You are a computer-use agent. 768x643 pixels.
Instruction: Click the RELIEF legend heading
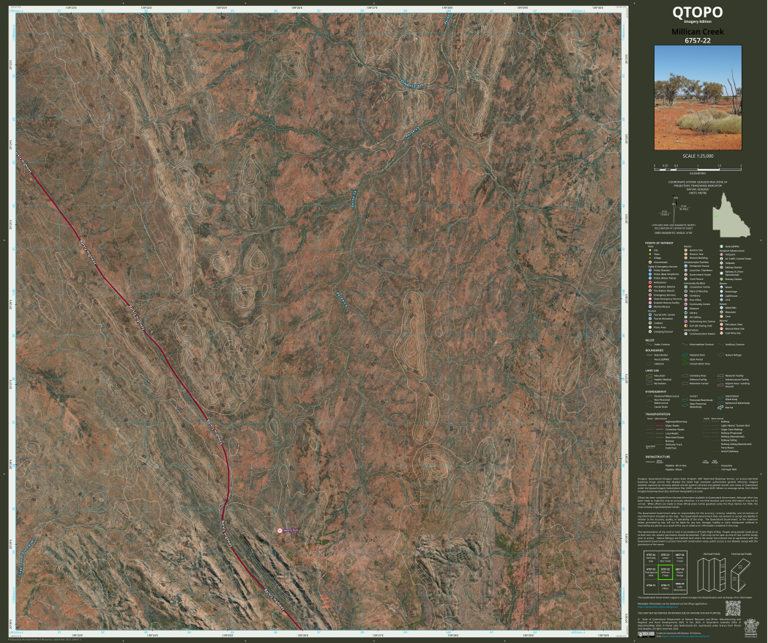click(649, 339)
